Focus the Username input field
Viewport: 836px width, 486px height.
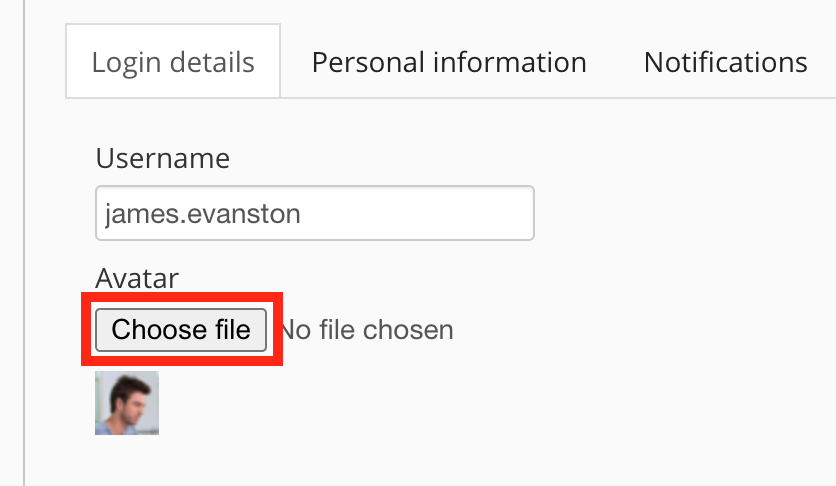click(x=314, y=213)
